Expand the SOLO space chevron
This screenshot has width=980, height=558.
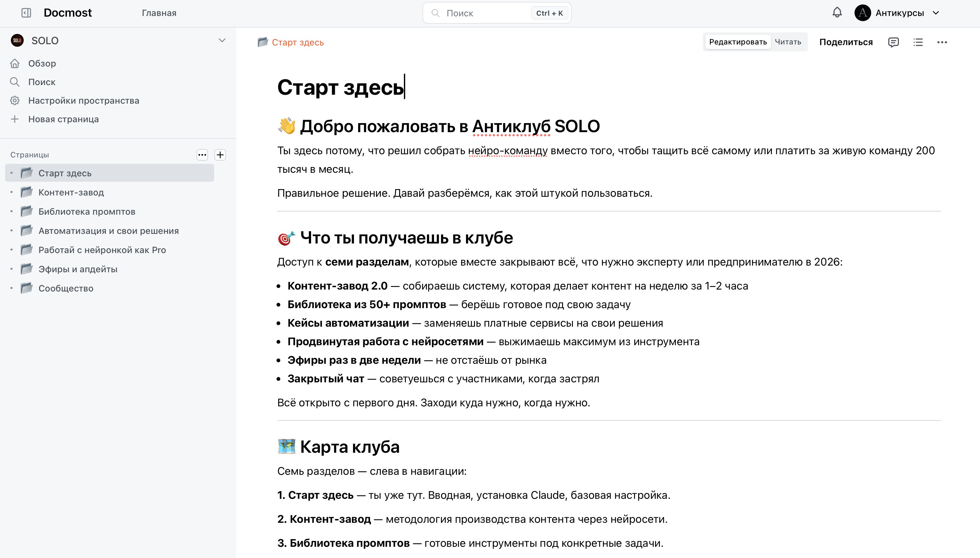[221, 40]
